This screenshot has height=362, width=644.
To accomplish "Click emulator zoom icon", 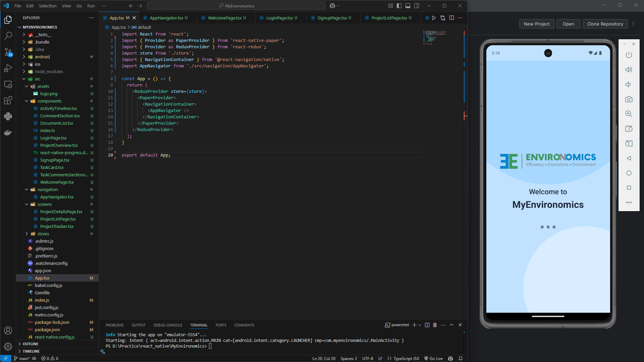I will point(629,114).
